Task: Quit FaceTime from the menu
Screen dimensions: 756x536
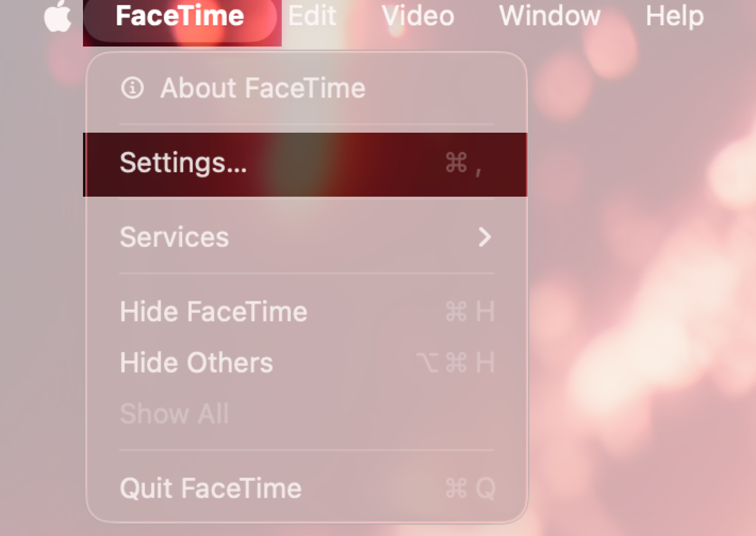Action: [x=210, y=488]
